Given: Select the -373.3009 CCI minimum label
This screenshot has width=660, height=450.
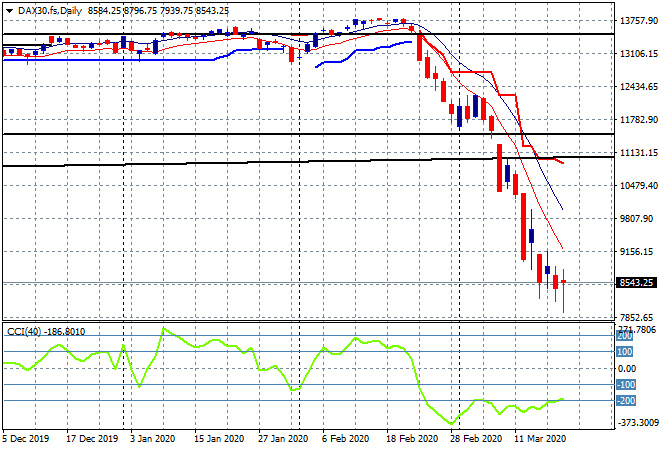Looking at the screenshot, I should tap(636, 423).
